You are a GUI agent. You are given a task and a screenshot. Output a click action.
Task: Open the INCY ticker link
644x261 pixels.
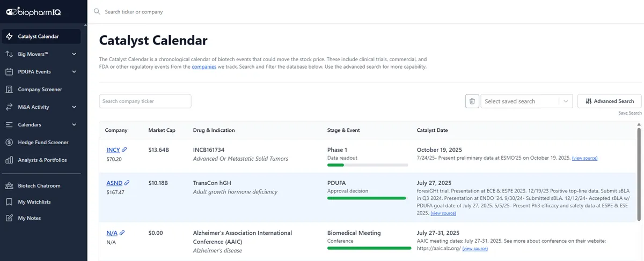(x=113, y=150)
